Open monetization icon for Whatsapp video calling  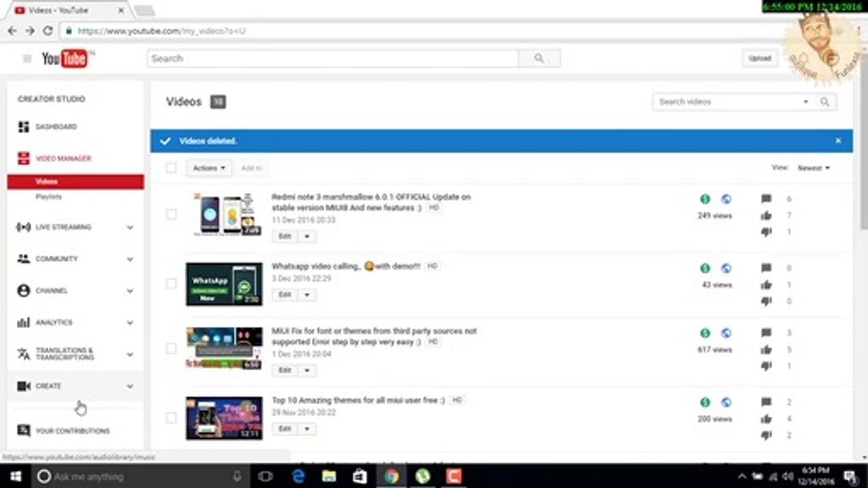(x=705, y=268)
